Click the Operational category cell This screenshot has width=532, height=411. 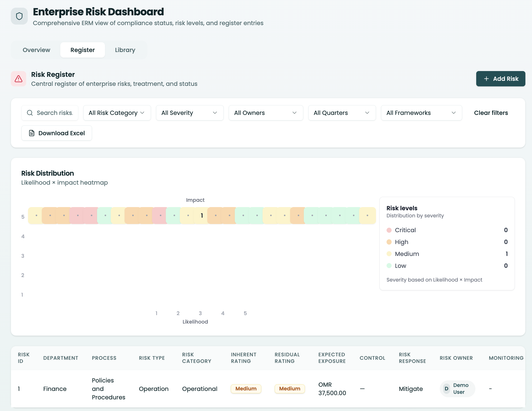pos(200,389)
